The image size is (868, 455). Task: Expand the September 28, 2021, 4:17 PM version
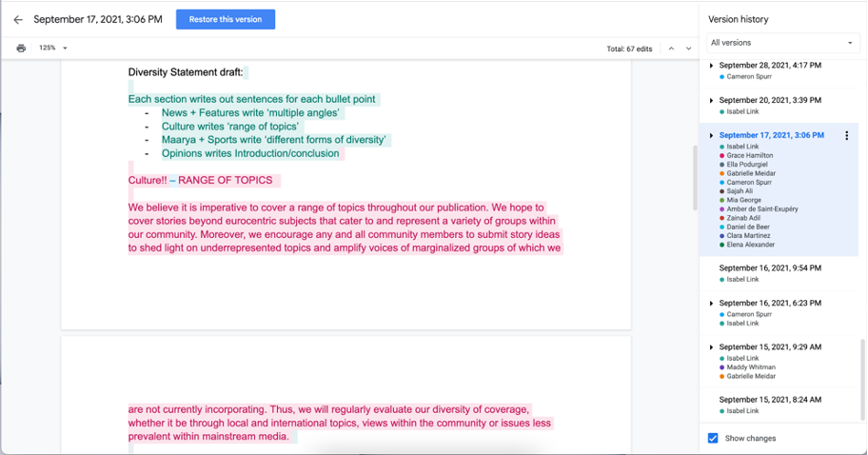coord(711,66)
